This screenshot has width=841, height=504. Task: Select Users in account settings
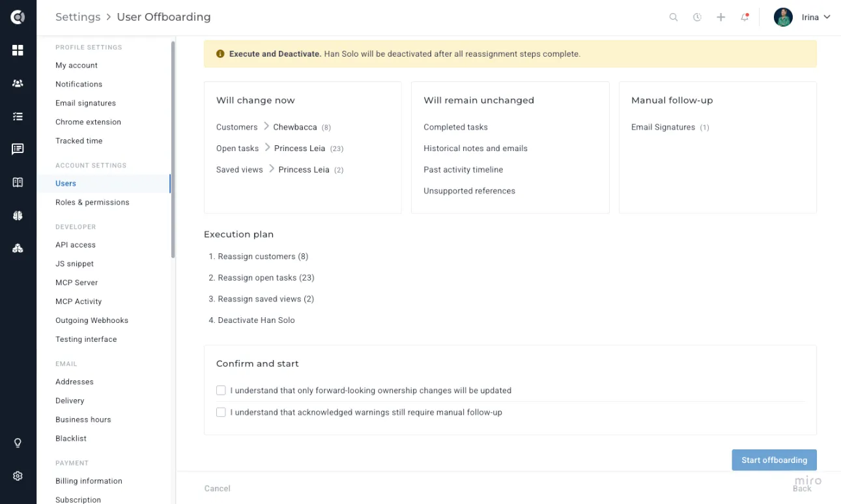[x=66, y=184]
